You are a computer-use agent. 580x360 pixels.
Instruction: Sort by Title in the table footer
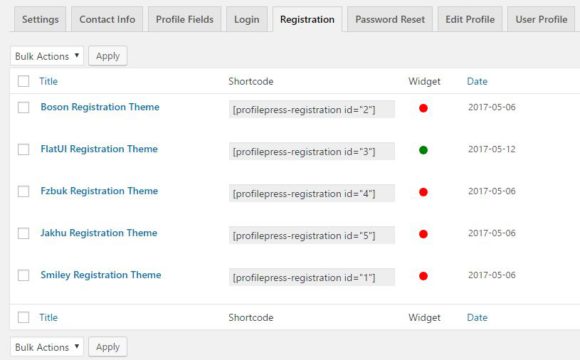(x=48, y=317)
